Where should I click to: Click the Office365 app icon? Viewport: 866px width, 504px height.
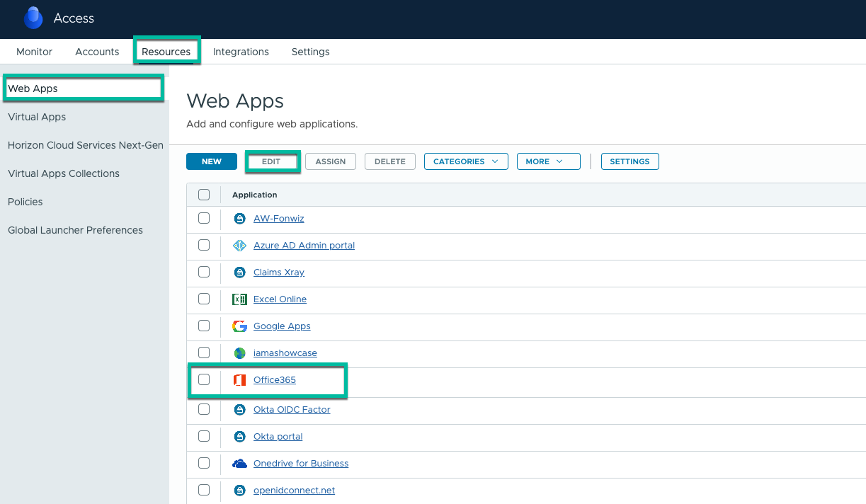coord(239,380)
